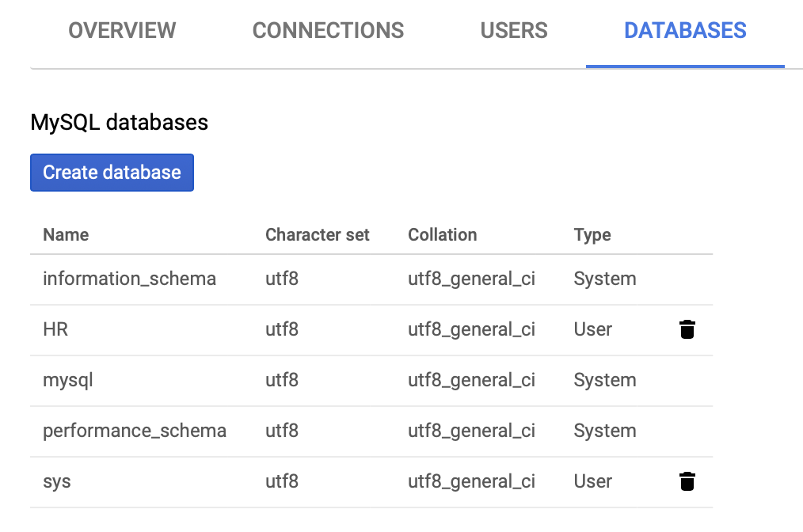Image resolution: width=803 pixels, height=532 pixels.
Task: Select the mysql database row
Action: [x=67, y=380]
